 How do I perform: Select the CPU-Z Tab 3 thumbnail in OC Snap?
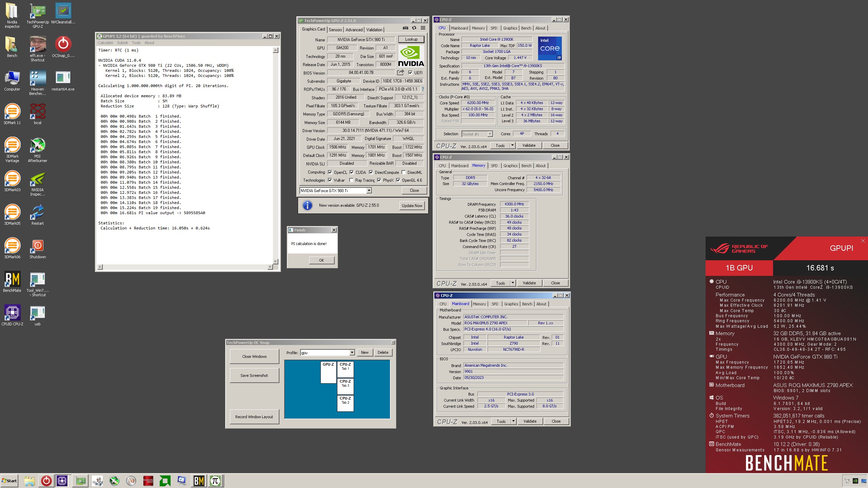(345, 386)
